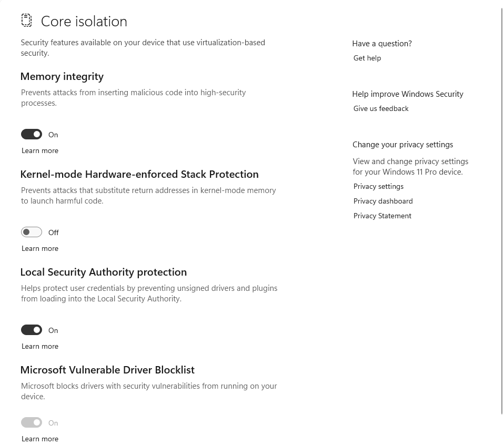Image resolution: width=504 pixels, height=445 pixels.
Task: Open the Privacy dashboard link
Action: point(383,201)
